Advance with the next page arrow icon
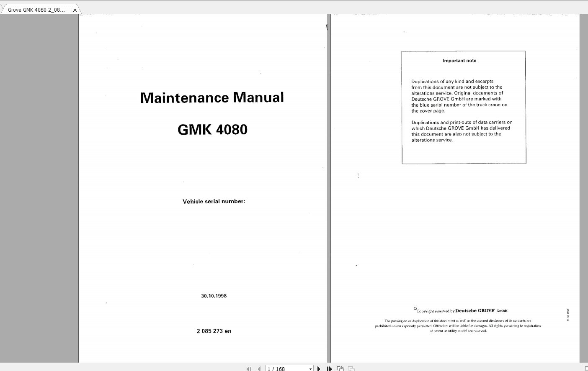 (x=319, y=368)
